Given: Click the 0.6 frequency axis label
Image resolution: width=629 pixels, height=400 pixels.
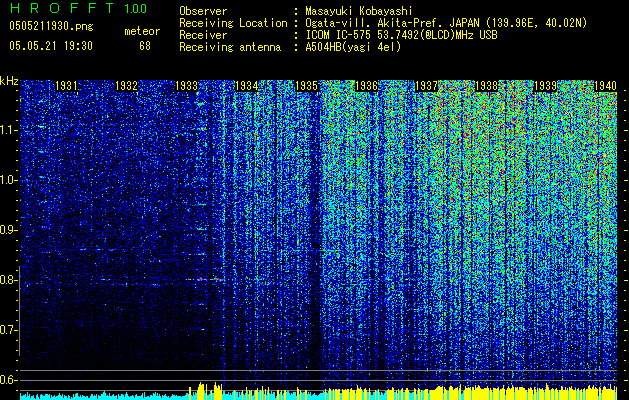Looking at the screenshot, I should click(8, 380).
